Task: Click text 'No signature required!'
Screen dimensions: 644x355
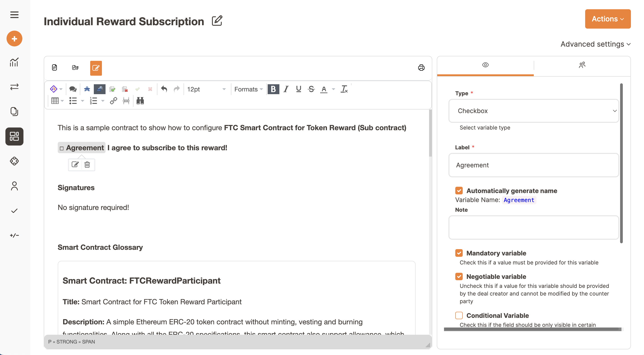Action: (x=93, y=207)
